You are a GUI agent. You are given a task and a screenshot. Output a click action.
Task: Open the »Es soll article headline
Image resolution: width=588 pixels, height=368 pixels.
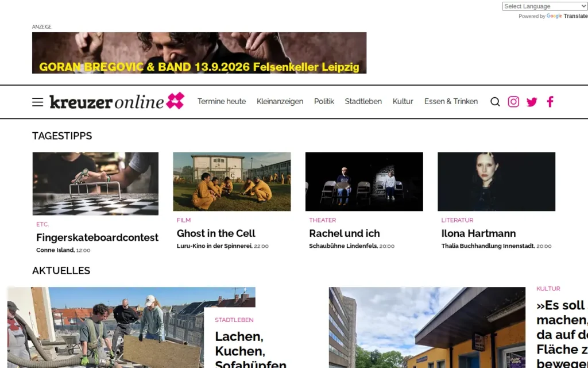click(x=562, y=334)
